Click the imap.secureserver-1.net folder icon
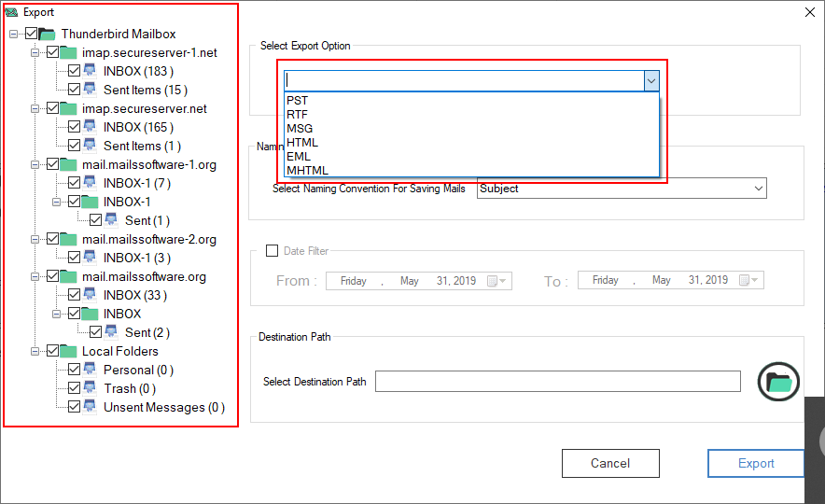Viewport: 825px width, 504px height. tap(68, 52)
